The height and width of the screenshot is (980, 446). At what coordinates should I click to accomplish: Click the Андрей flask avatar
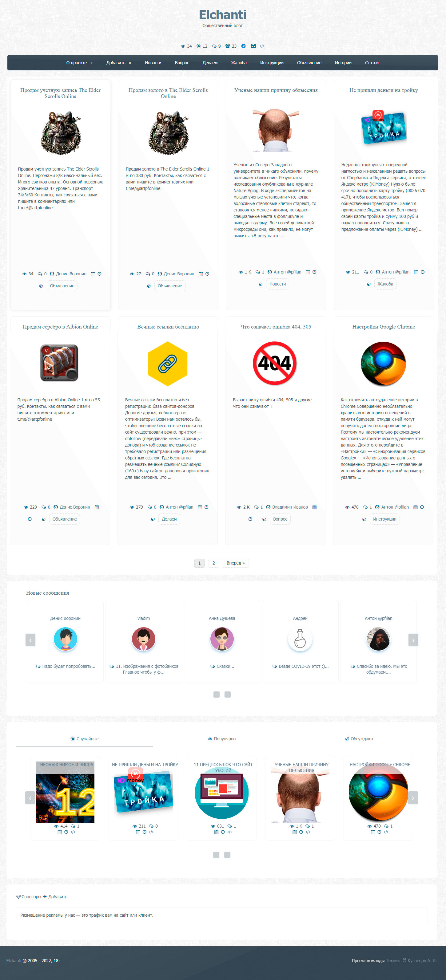click(x=300, y=639)
